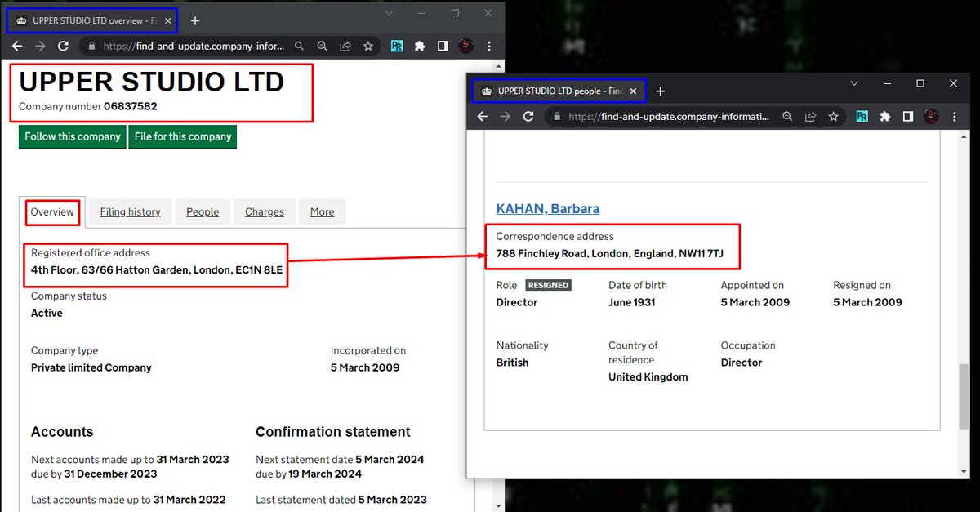Screen dimensions: 980x512
Task: Click the forward arrow in overview window
Action: pyautogui.click(x=40, y=47)
